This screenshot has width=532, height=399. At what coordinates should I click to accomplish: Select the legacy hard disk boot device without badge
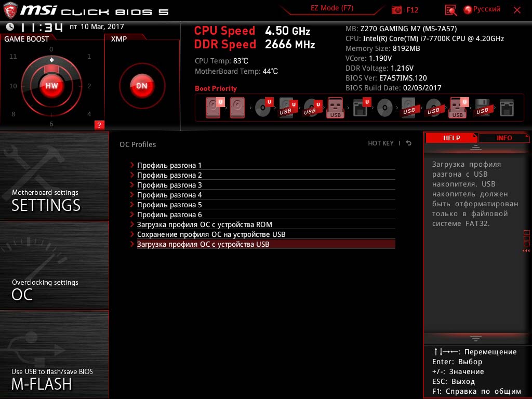(x=237, y=108)
